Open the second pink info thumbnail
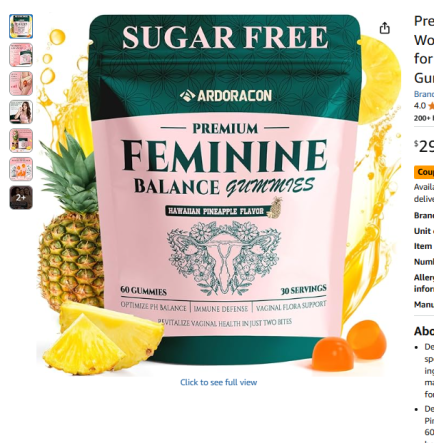Screen dimensions: 434x443 [x=21, y=55]
